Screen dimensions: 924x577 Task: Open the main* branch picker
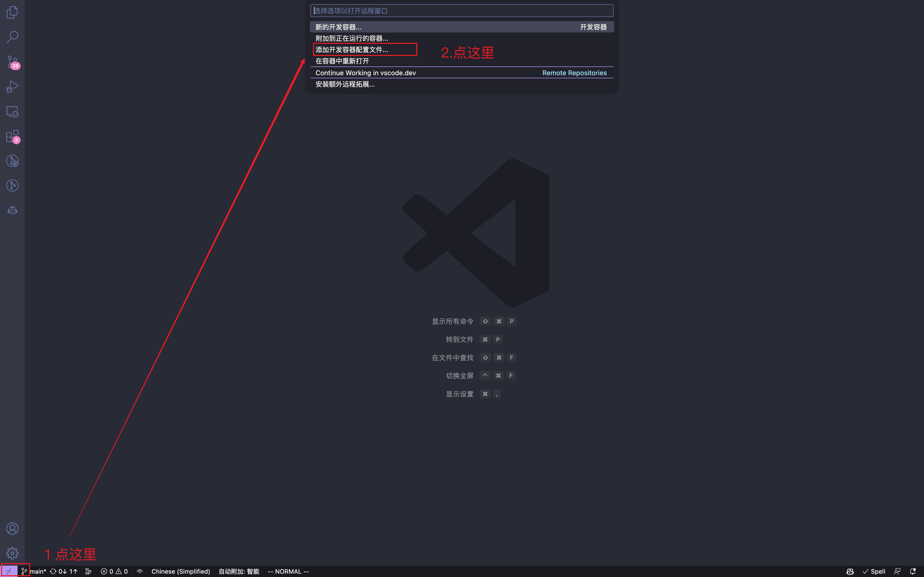pyautogui.click(x=34, y=571)
